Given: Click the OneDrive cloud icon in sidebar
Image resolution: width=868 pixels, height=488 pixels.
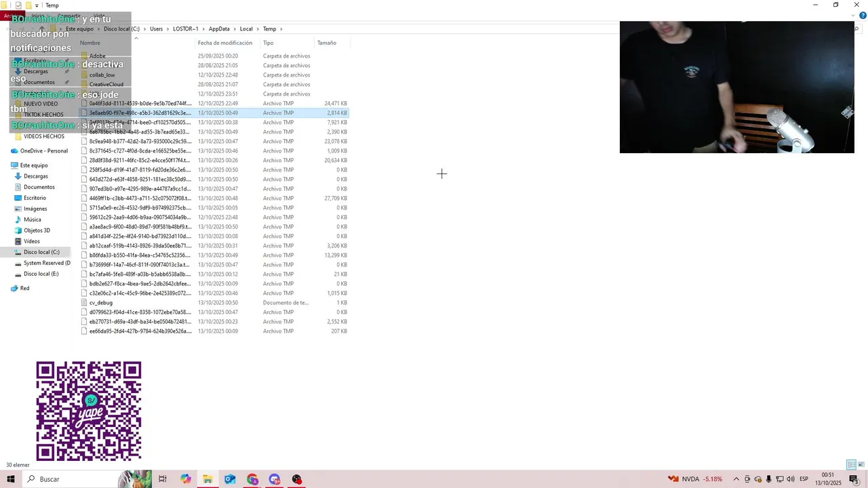Looking at the screenshot, I should [x=14, y=151].
